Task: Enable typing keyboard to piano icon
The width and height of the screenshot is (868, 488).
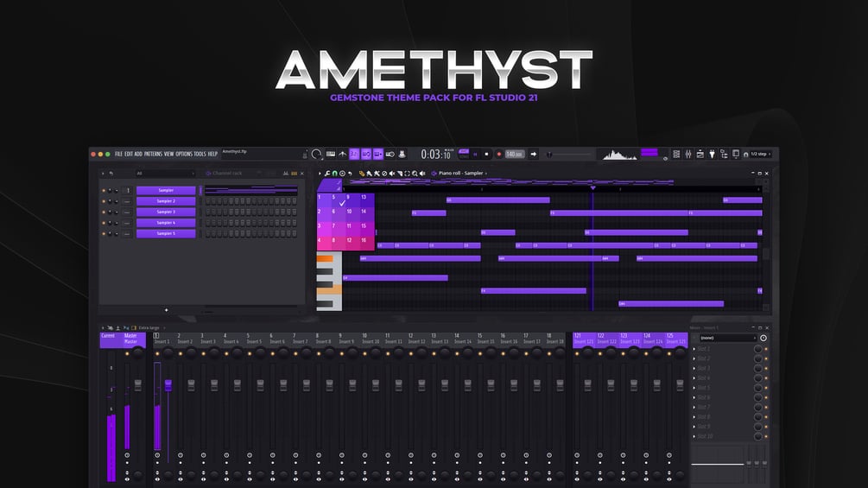Action: pos(331,155)
